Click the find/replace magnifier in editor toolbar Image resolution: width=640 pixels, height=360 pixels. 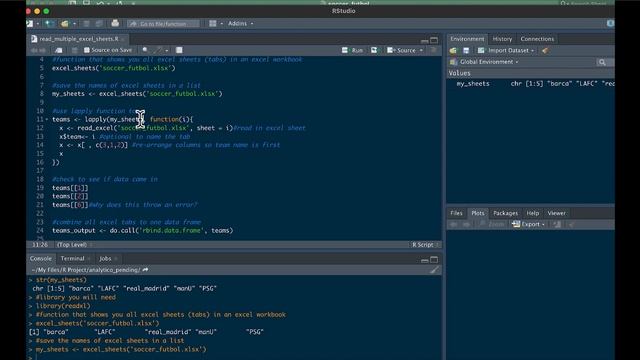coord(145,50)
